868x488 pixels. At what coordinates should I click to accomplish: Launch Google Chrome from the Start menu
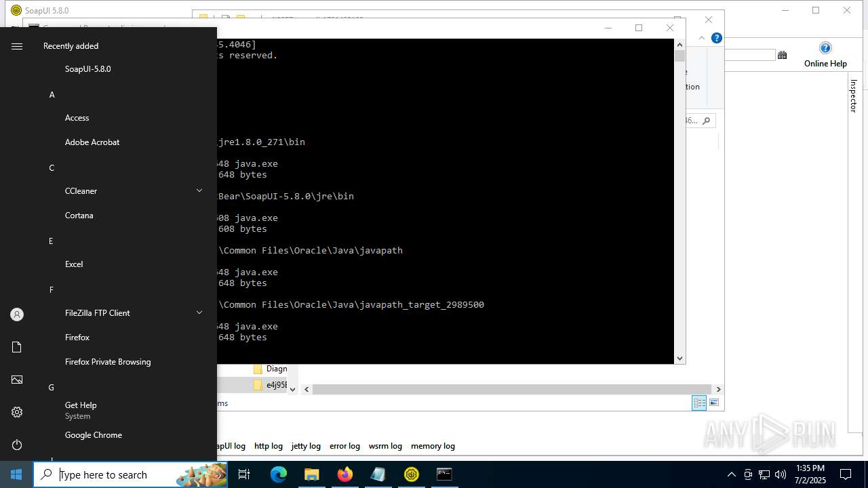(x=94, y=435)
